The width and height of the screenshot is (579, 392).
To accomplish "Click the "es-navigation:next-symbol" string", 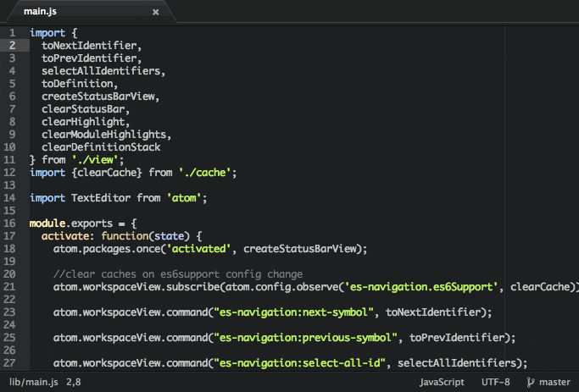I will click(298, 312).
